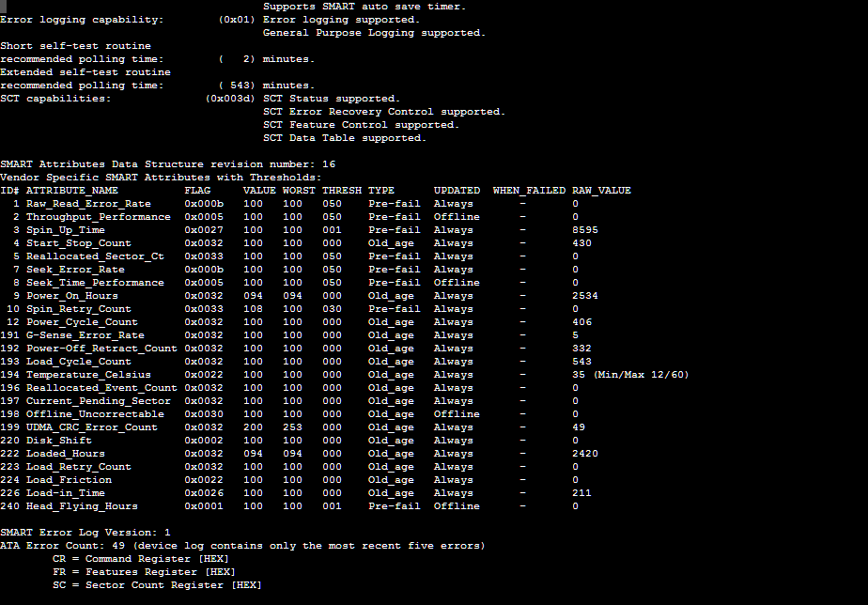
Task: Click 'SCT Error Recovery Control supported.' line
Action: click(x=384, y=112)
